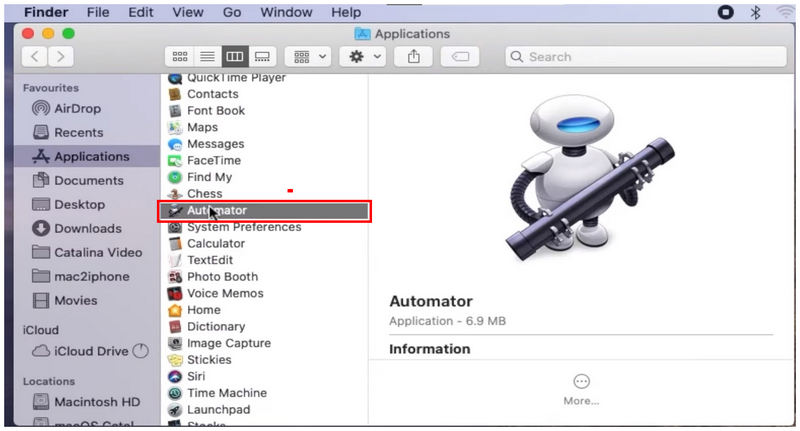The image size is (800, 431).
Task: Select the Time Machine app icon
Action: pyautogui.click(x=175, y=393)
